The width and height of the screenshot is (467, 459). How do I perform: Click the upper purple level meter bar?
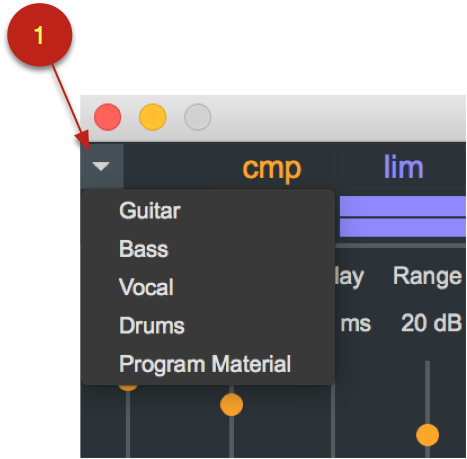[x=403, y=206]
